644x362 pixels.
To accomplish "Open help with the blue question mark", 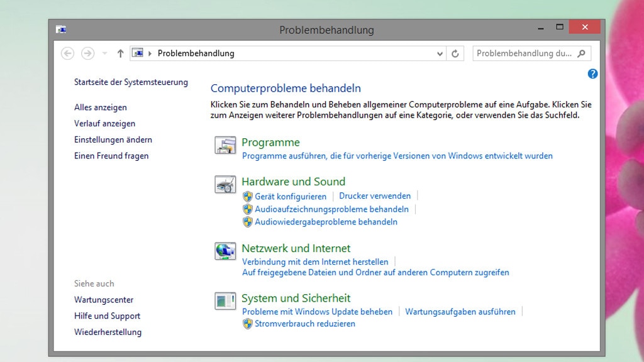I will (x=592, y=74).
